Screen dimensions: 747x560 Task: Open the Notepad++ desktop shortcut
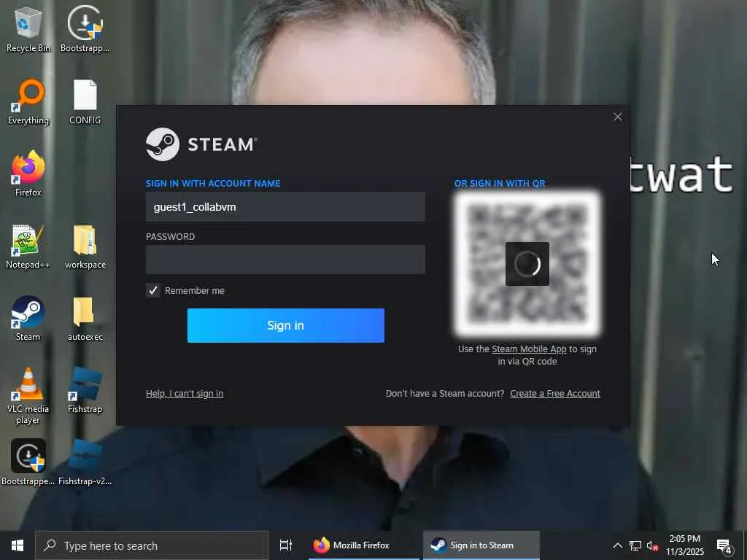coord(28,246)
